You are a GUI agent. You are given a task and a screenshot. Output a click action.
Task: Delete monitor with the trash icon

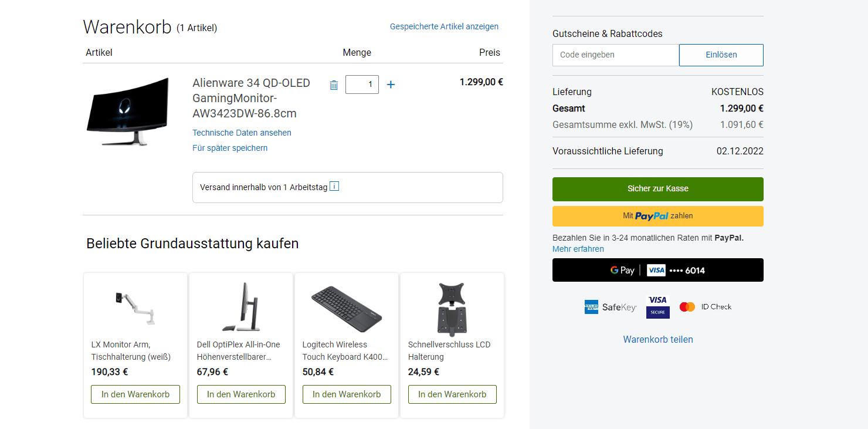tap(334, 85)
